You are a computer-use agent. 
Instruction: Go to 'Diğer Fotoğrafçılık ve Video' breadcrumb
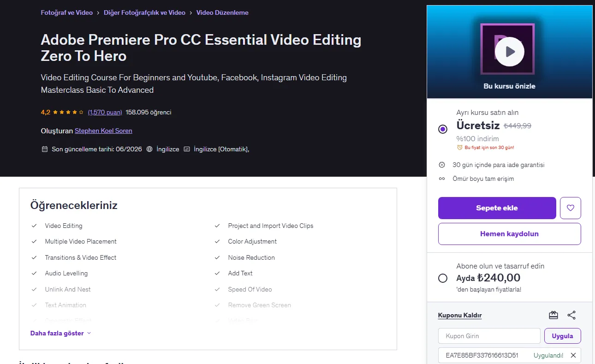coord(145,12)
